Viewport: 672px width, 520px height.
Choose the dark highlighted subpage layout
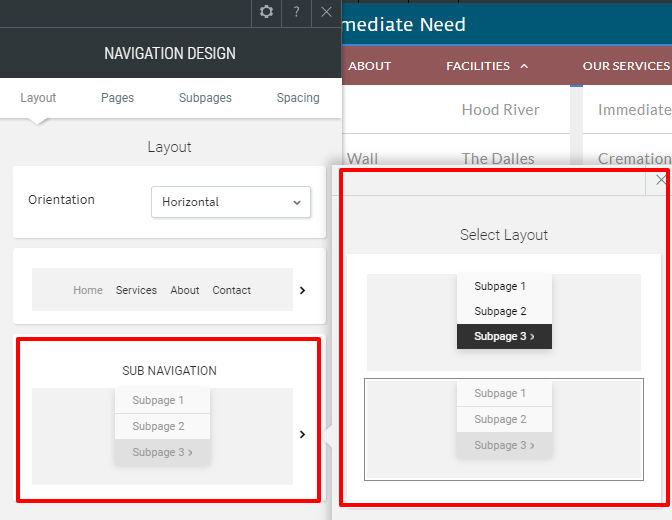[x=504, y=322]
